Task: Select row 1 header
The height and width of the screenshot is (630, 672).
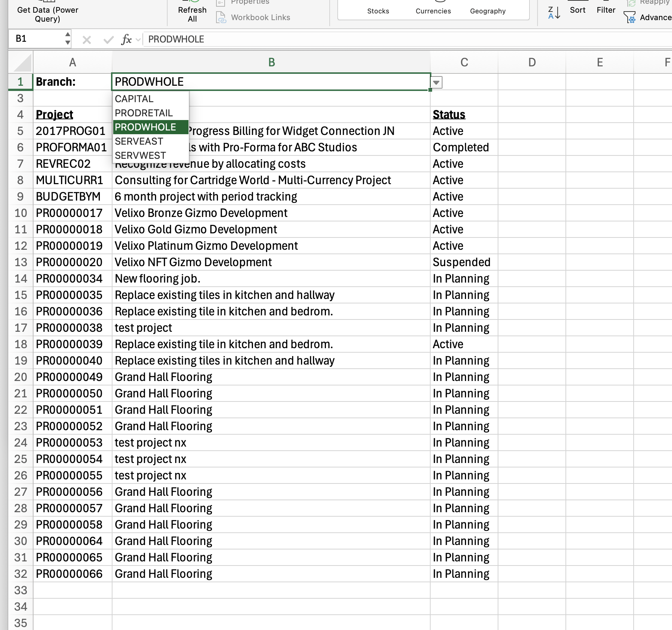Action: point(20,82)
